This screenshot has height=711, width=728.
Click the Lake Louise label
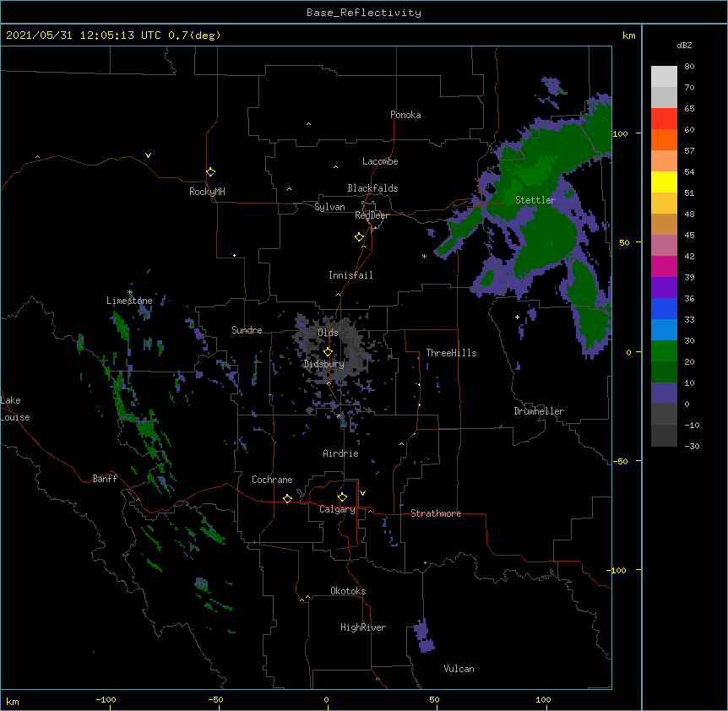(15, 409)
